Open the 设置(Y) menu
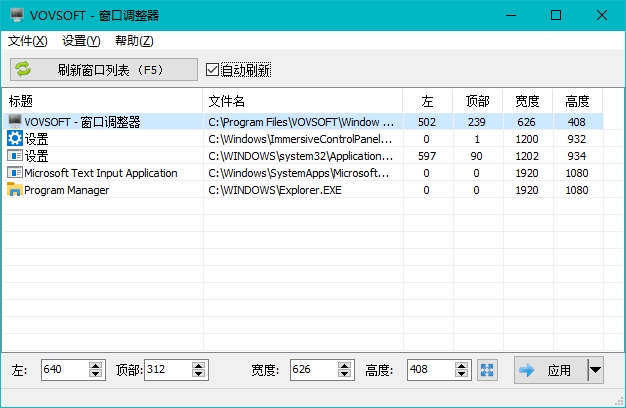 tap(81, 40)
